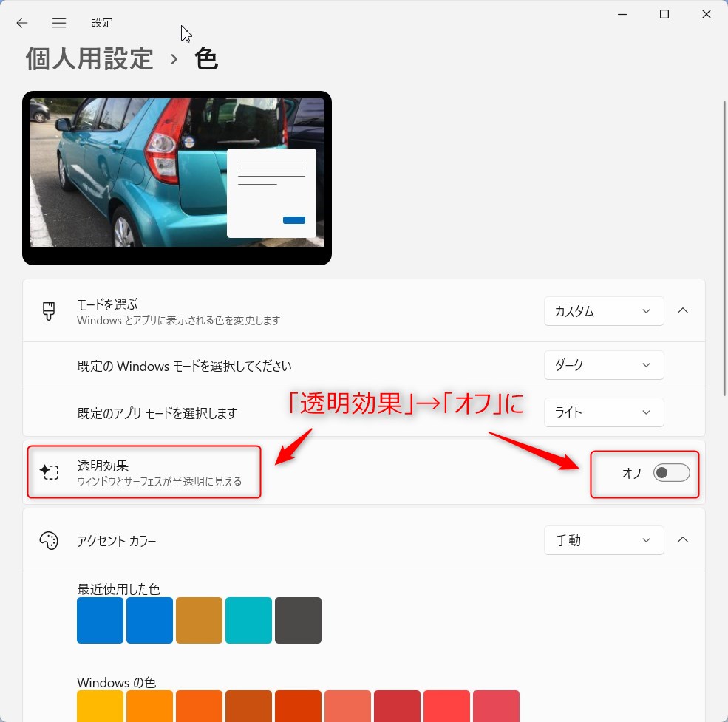
Task: Open the ライト app mode dropdown
Action: click(604, 412)
